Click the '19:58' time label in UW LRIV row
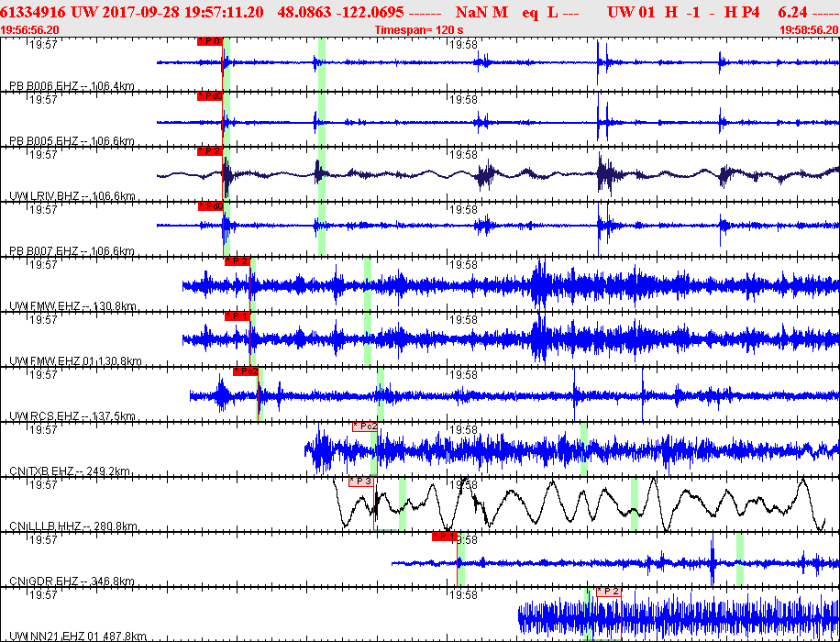The width and height of the screenshot is (840, 642). coord(463,154)
